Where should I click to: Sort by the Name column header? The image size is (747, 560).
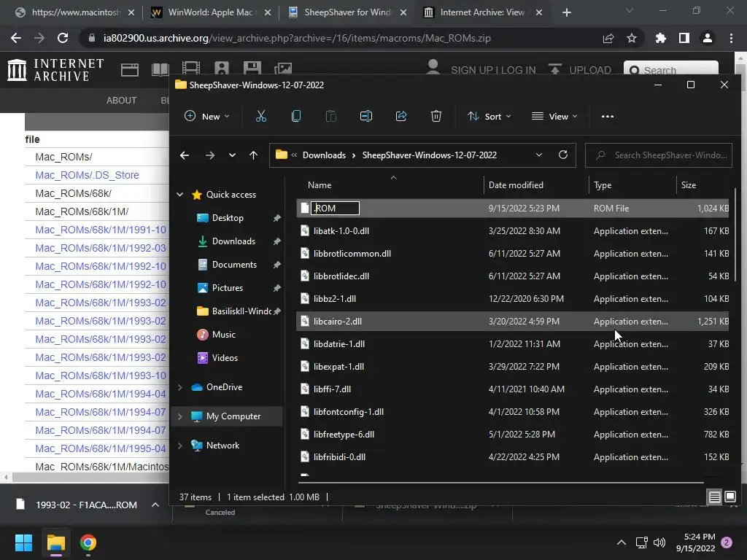(x=320, y=185)
